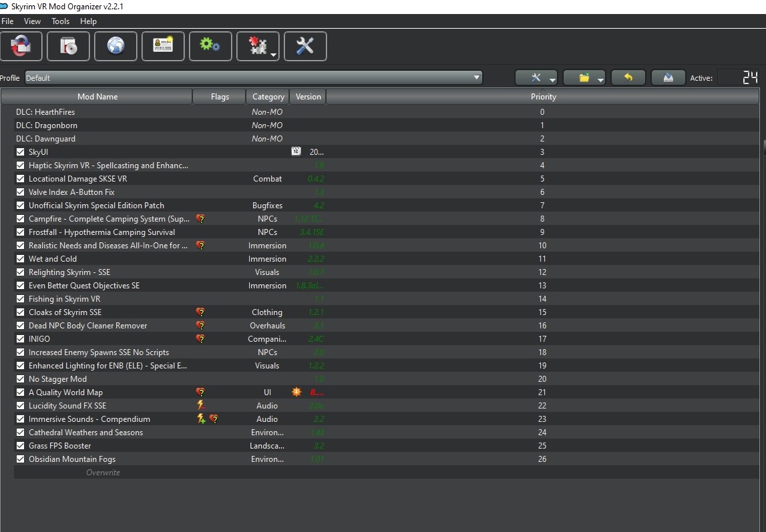This screenshot has height=532, width=766.
Task: Click the flag icon on A Quality World Map
Action: point(200,392)
